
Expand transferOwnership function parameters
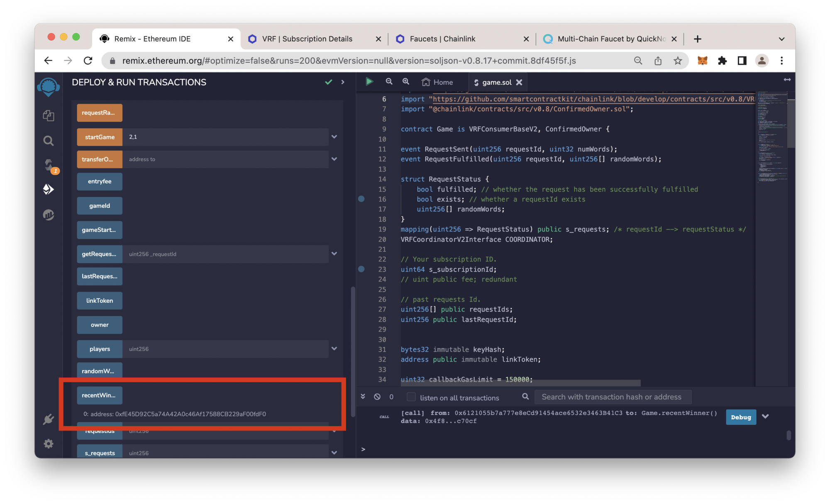[334, 159]
